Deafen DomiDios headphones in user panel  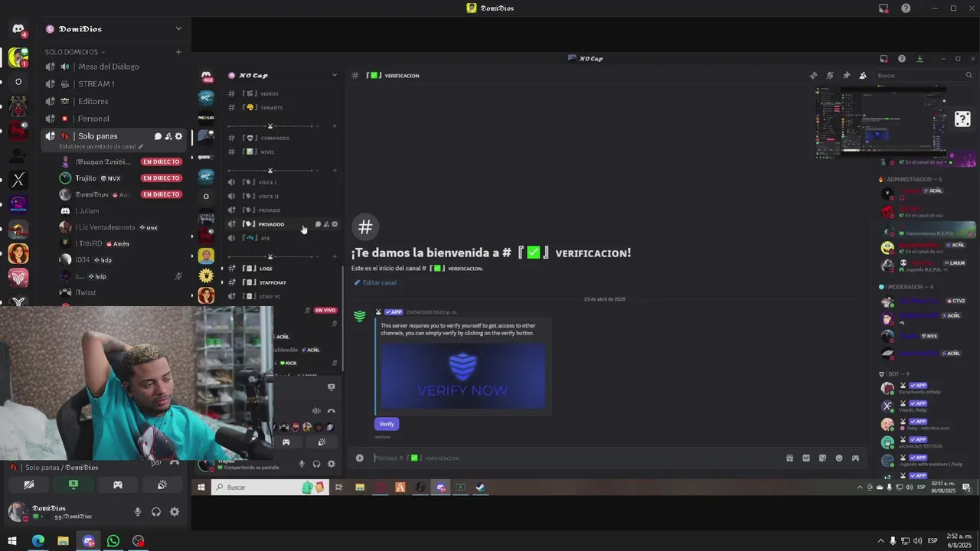(x=156, y=512)
